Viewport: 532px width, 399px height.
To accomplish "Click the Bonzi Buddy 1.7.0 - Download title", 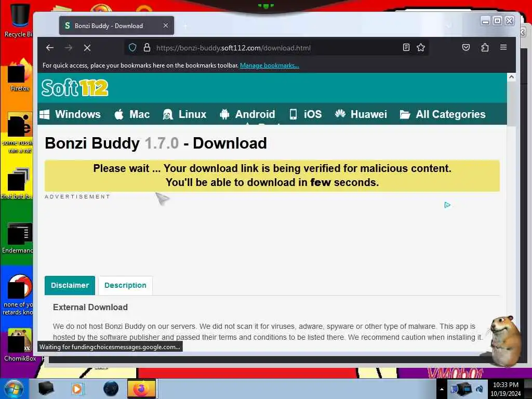I will [156, 143].
